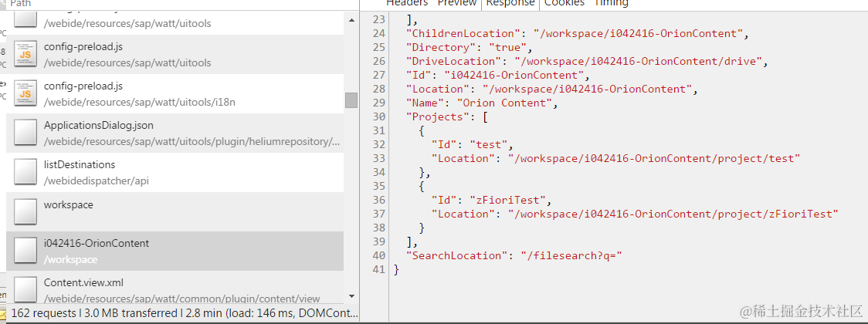Select config-preload.js under uitools/i18n path
Viewport: 868px width, 324px height.
(175, 94)
